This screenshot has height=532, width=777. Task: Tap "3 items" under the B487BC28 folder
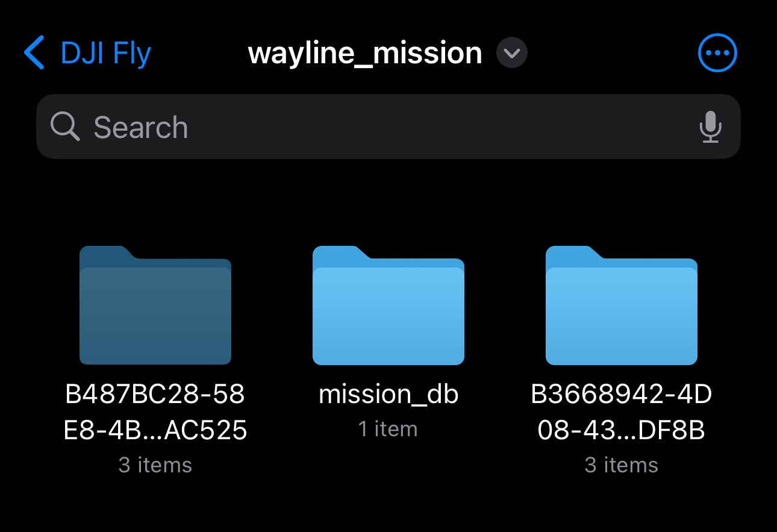[x=155, y=465]
